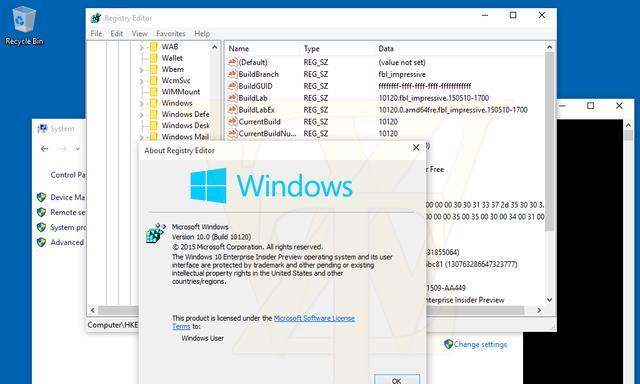Click the regedit icon in About dialog
Screen dimensions: 640x384
156,233
